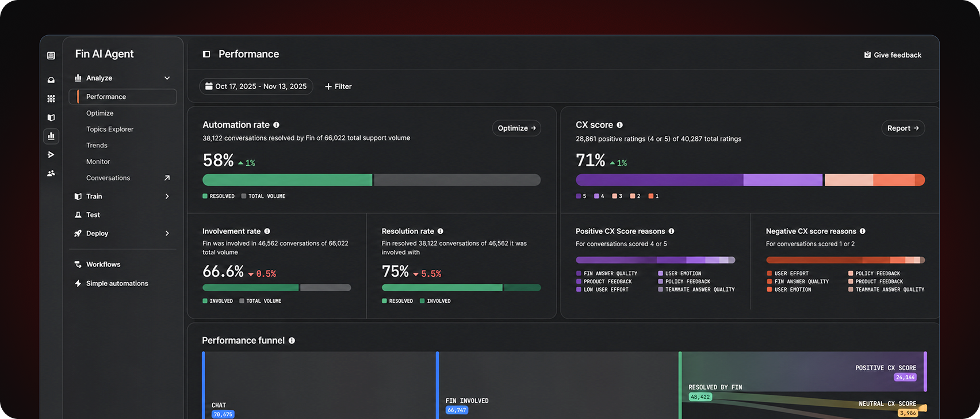Open Conversations external link arrow icon

[x=167, y=178]
